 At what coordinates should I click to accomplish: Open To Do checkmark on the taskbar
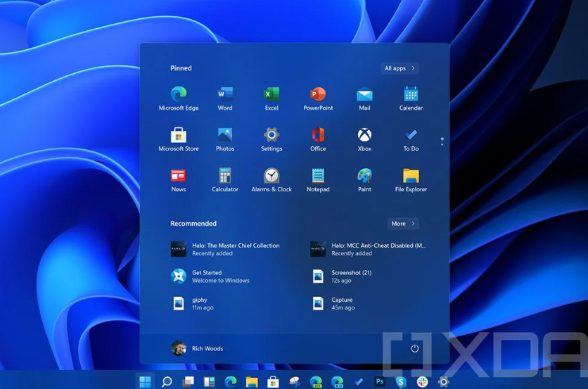pyautogui.click(x=359, y=382)
